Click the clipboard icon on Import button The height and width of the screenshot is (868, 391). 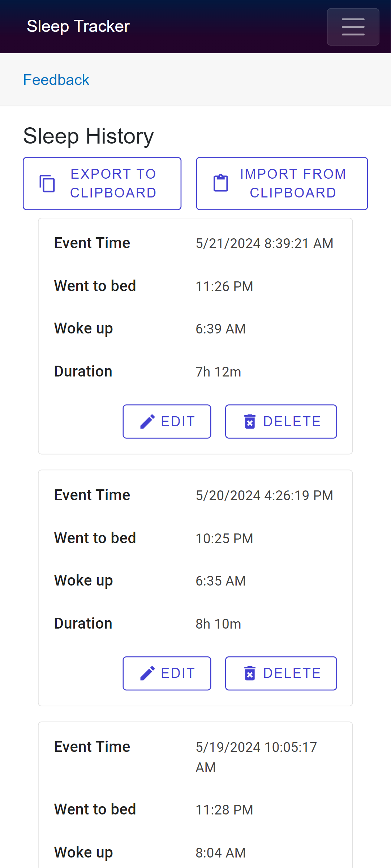[x=221, y=183]
